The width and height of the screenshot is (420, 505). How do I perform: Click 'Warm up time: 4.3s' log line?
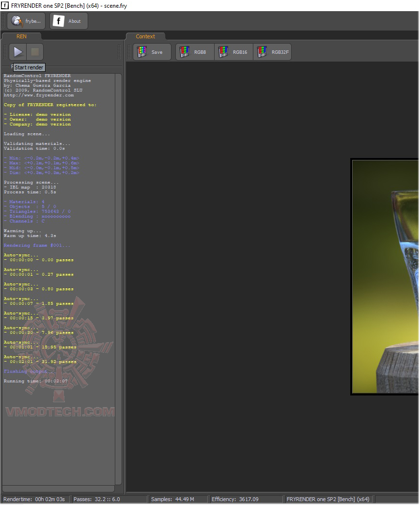pos(30,236)
